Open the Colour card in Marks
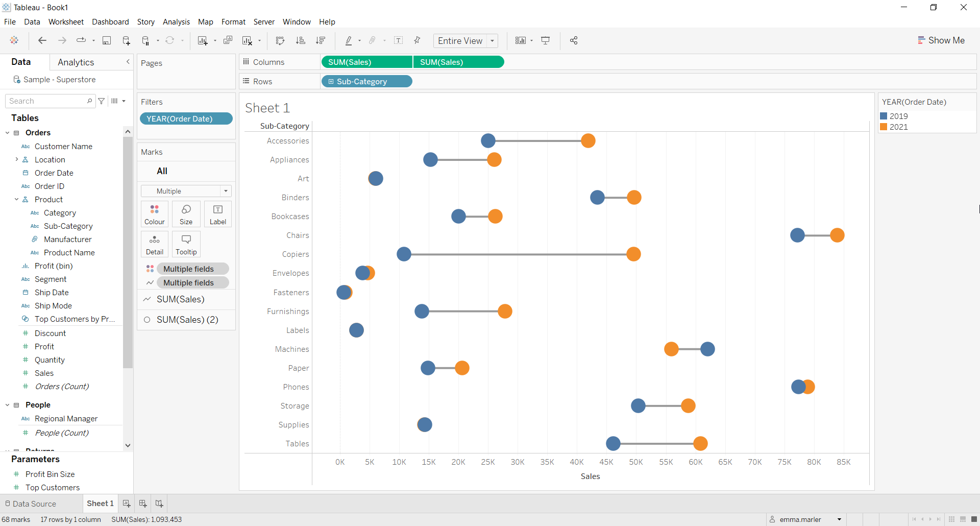980x526 pixels. click(155, 214)
